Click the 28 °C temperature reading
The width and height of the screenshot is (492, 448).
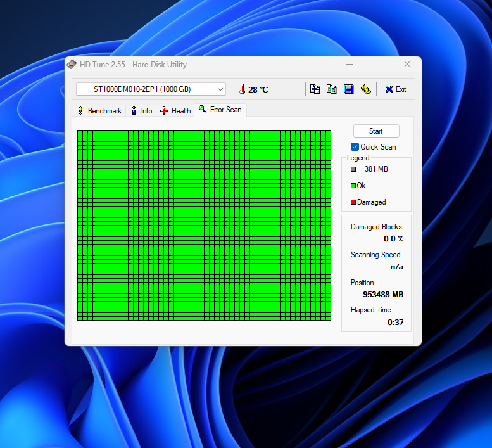pos(258,90)
